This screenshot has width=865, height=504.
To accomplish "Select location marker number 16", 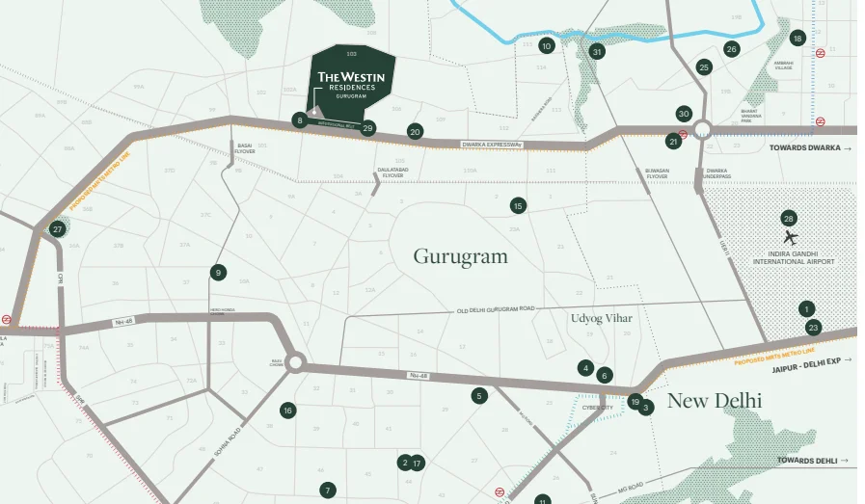I will (x=287, y=411).
